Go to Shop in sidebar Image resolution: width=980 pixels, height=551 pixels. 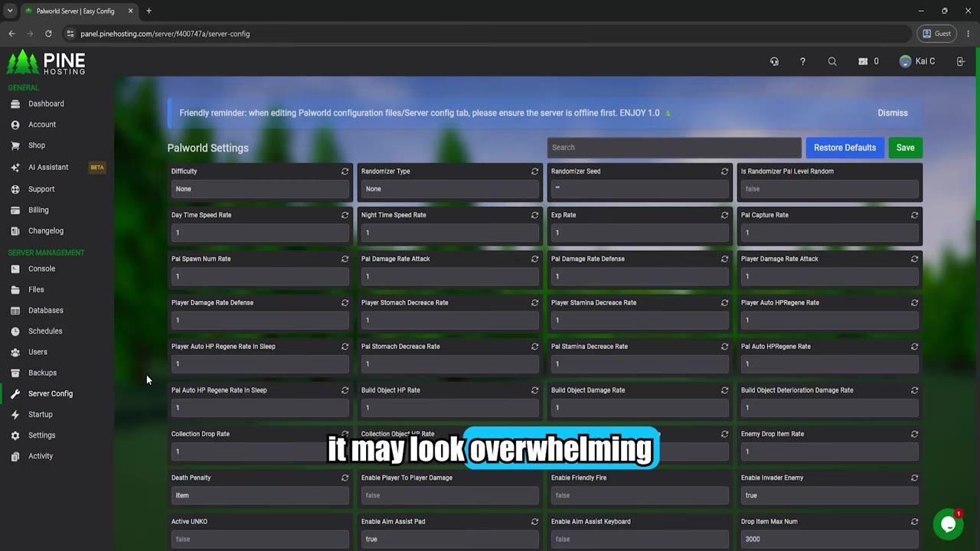(x=37, y=145)
